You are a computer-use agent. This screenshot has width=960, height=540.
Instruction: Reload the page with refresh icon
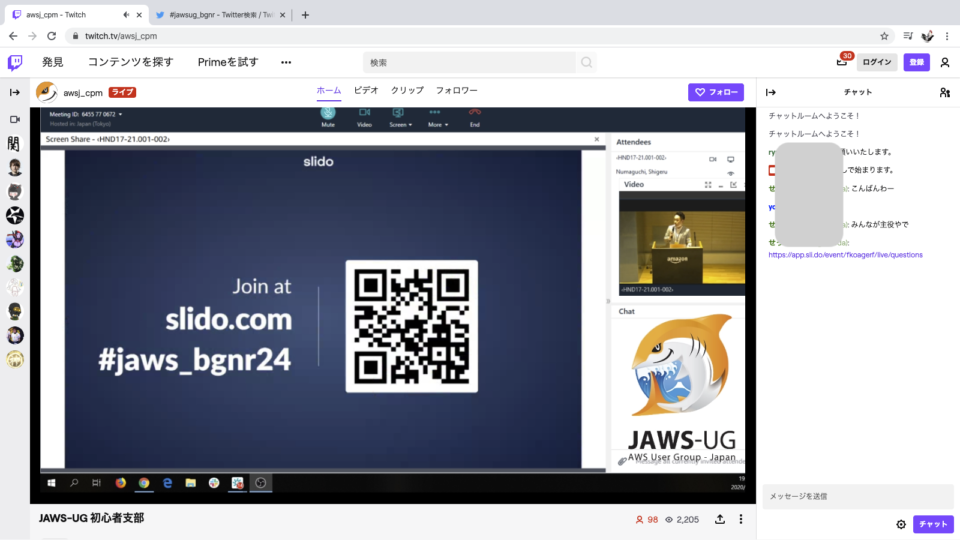pos(51,36)
